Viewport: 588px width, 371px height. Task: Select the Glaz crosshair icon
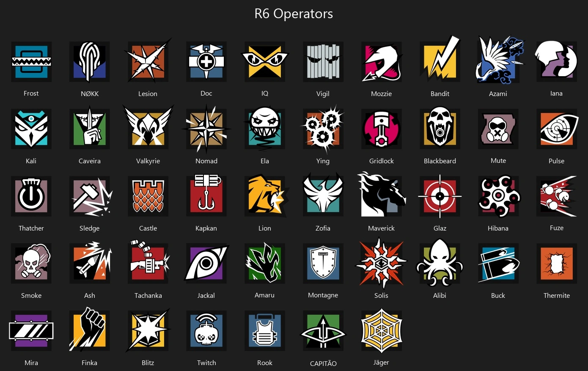coord(440,196)
